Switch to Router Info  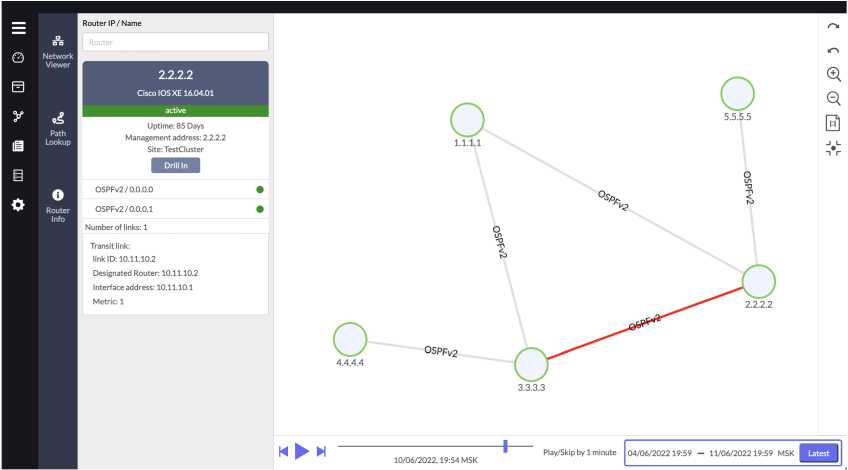58,206
